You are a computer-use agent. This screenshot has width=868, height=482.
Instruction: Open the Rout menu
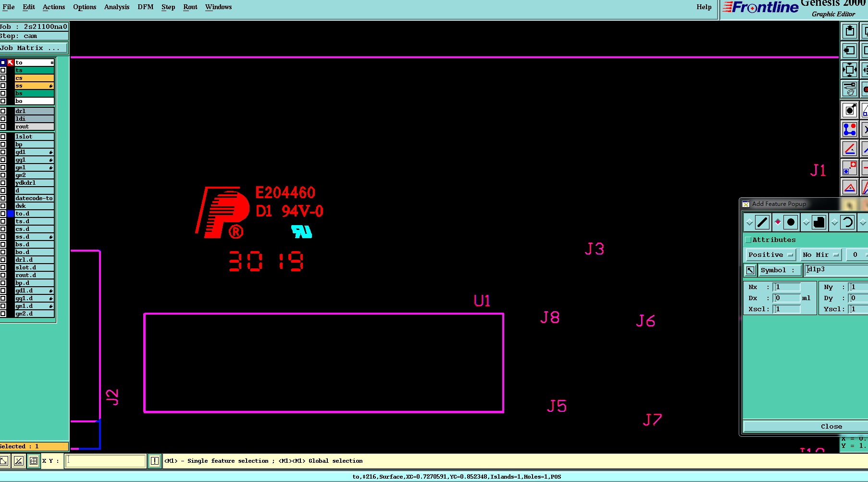click(x=190, y=7)
